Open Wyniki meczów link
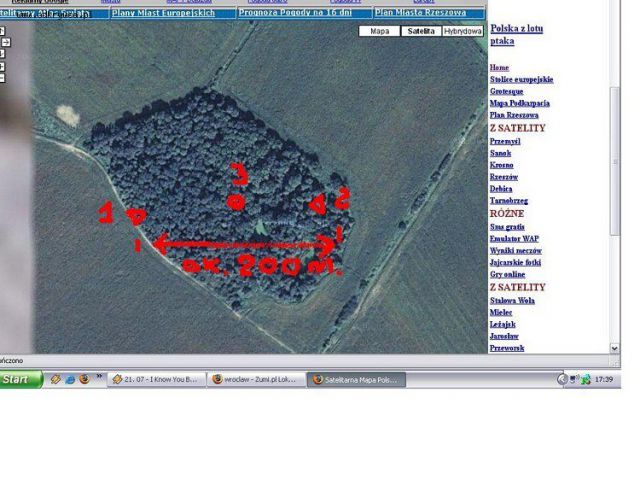640x480 pixels. (x=516, y=250)
